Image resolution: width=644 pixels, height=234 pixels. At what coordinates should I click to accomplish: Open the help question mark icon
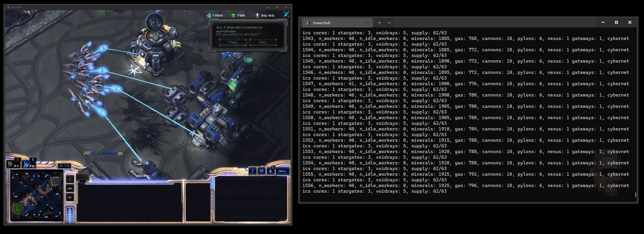[252, 171]
